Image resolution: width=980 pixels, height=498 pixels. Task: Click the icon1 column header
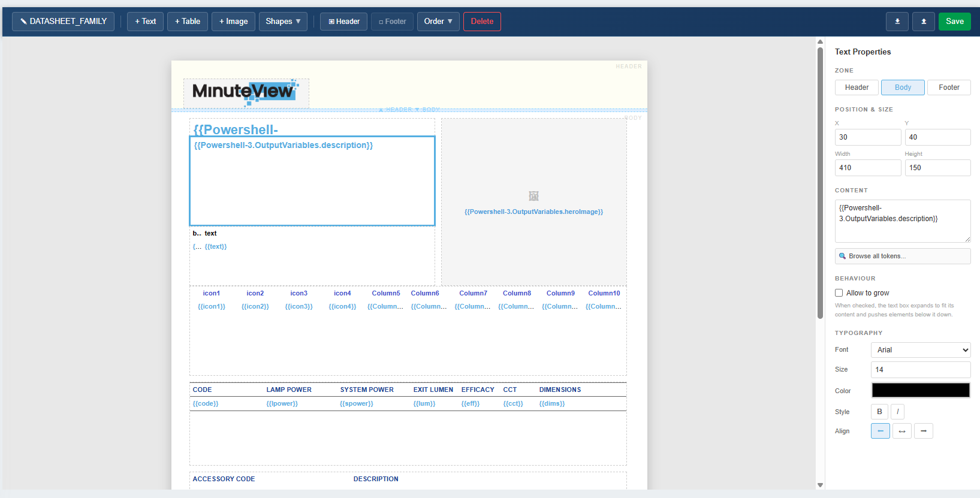click(x=212, y=293)
